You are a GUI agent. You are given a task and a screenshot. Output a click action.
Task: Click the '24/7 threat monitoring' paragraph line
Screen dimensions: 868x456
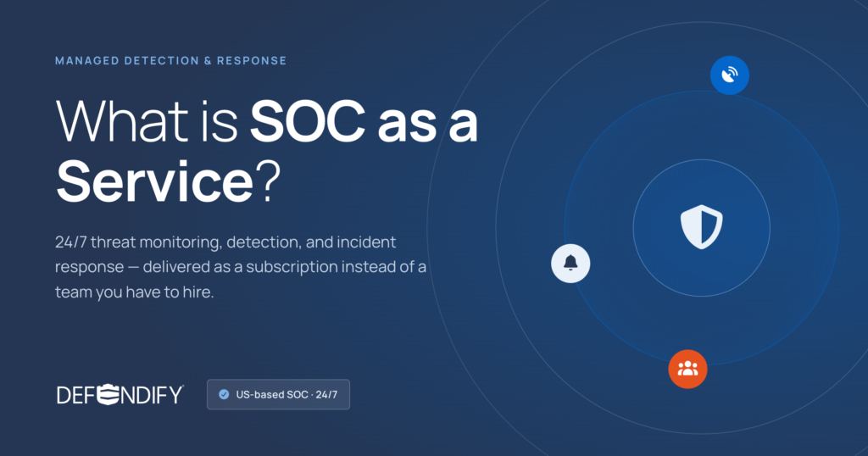(225, 242)
